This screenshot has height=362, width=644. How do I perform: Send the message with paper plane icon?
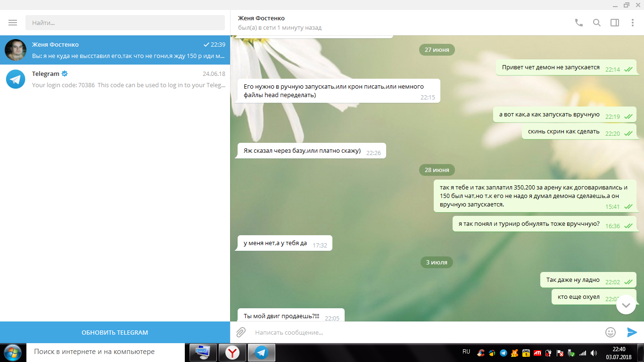632,332
